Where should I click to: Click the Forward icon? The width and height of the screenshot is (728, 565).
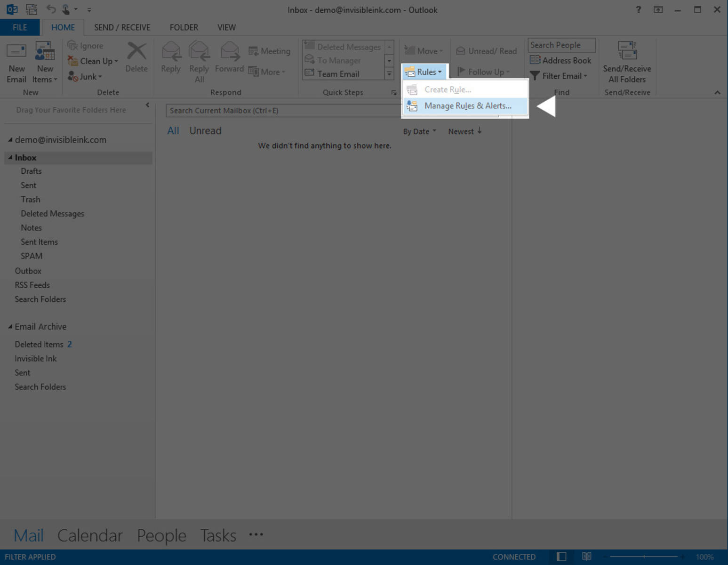click(x=230, y=52)
